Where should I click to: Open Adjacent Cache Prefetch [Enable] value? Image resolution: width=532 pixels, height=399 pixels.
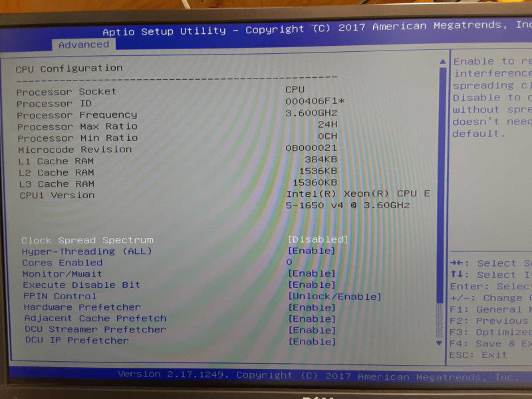(312, 319)
